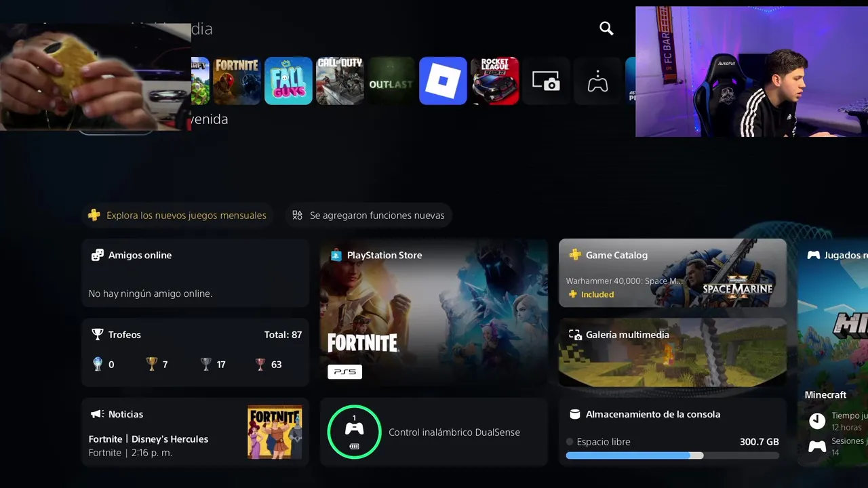Image resolution: width=868 pixels, height=488 pixels.
Task: Select the Outlast game tile
Action: 391,81
